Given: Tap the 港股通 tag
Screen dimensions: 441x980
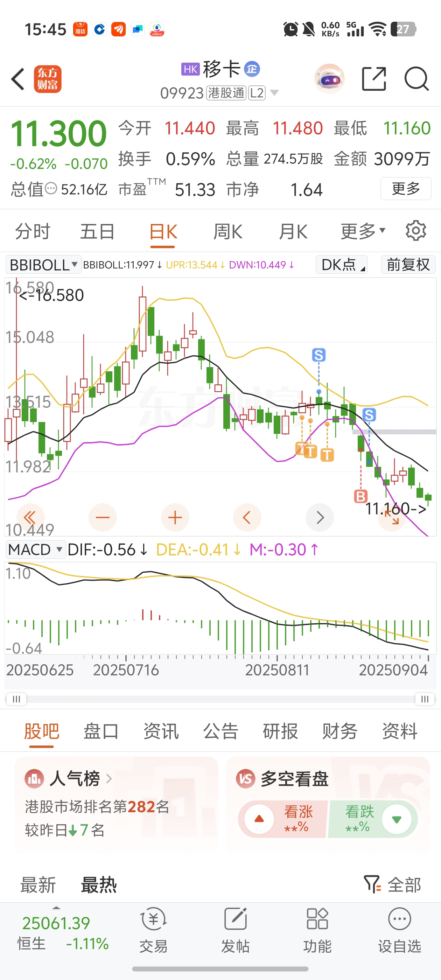Looking at the screenshot, I should [x=226, y=92].
